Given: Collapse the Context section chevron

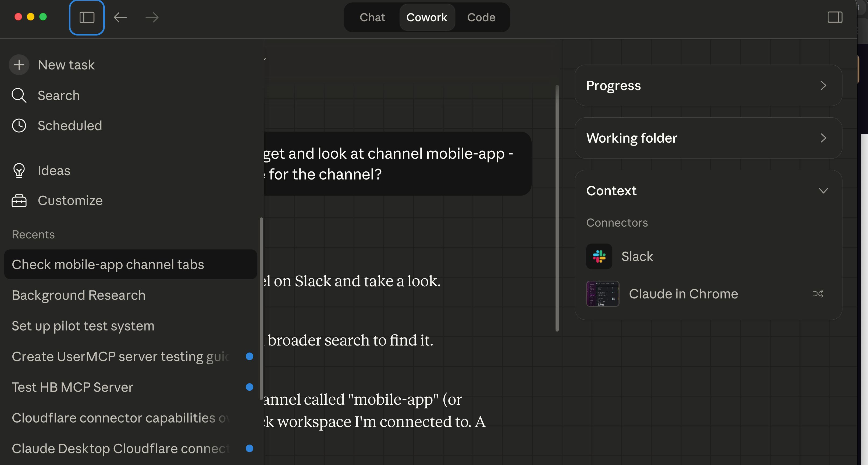Looking at the screenshot, I should click(823, 191).
